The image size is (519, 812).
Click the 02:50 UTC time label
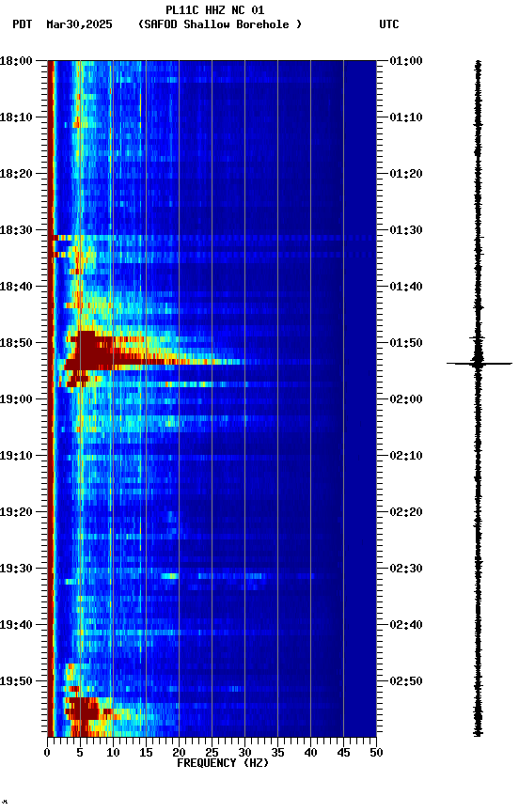click(x=406, y=682)
